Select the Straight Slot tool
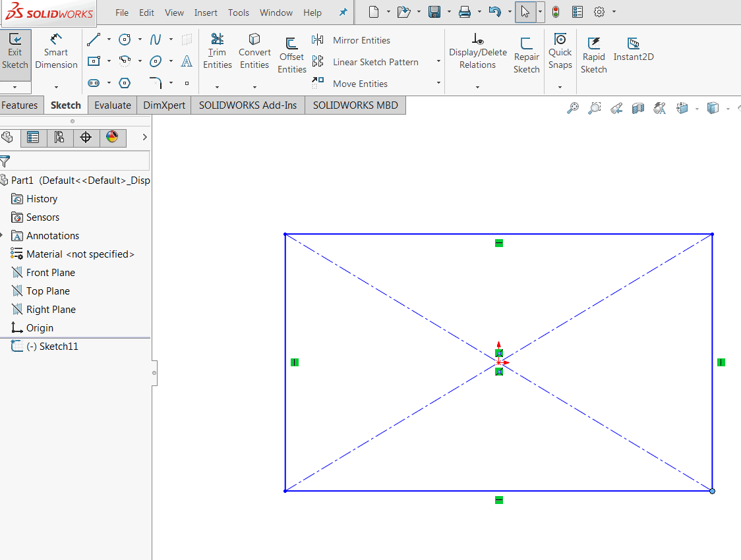The height and width of the screenshot is (560, 741). click(x=94, y=83)
